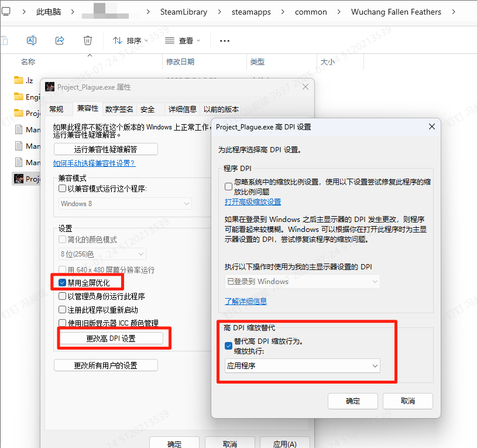The height and width of the screenshot is (448, 477).
Task: Open 应用程序 scaling dropdown
Action: (303, 365)
